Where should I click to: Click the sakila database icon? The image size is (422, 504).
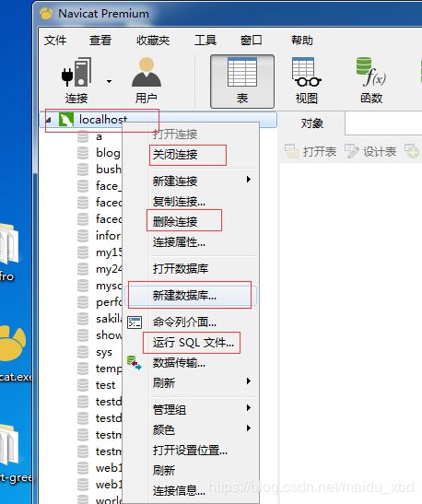[83, 319]
